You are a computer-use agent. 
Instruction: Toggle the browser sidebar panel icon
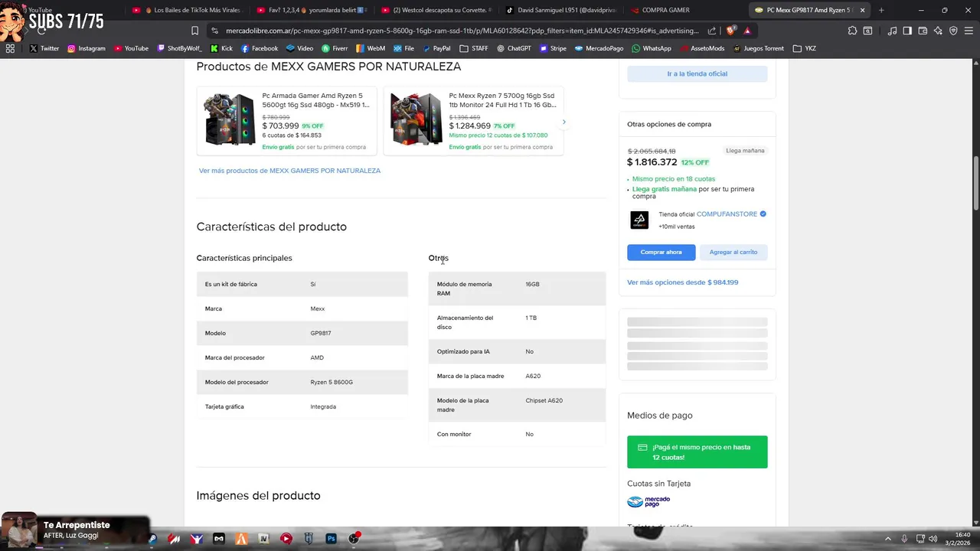point(907,31)
